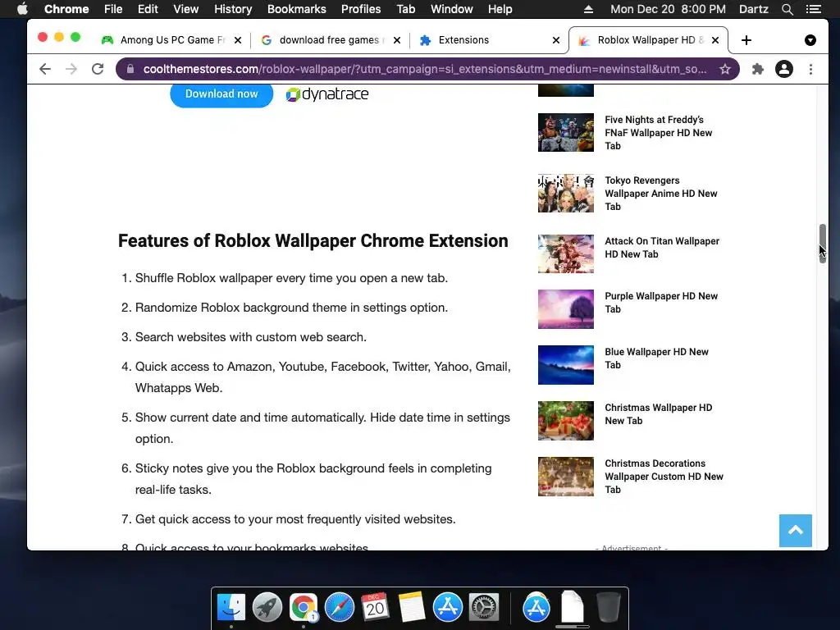
Task: Open Christmas Decorations wallpaper thumbnail
Action: 566,477
